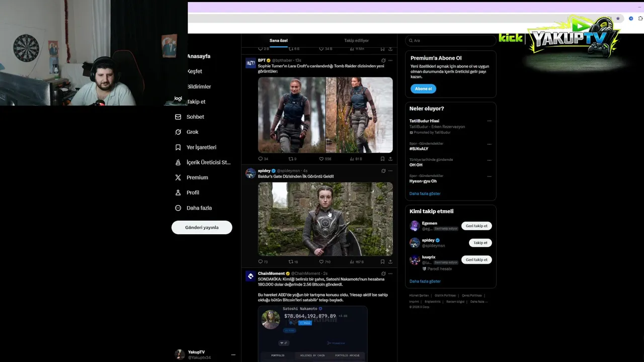Open Gizlilik Politikası footer link
The width and height of the screenshot is (644, 362).
(x=445, y=296)
